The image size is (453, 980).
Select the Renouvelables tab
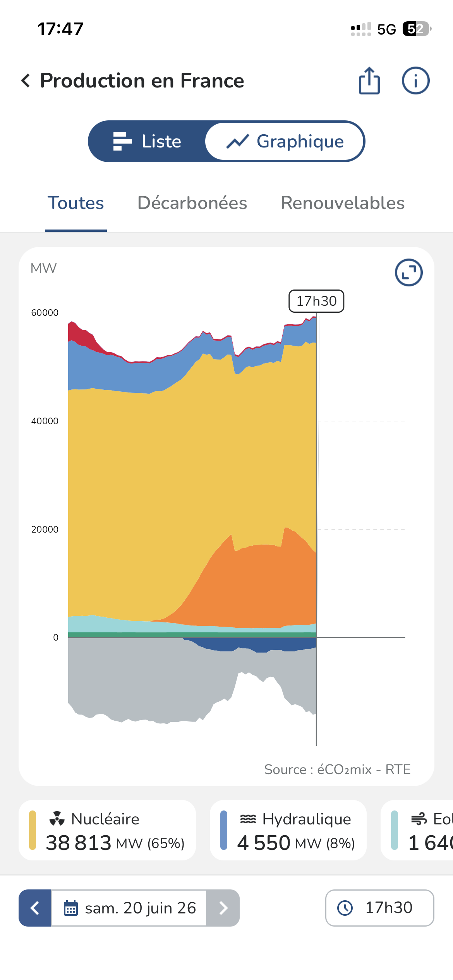pyautogui.click(x=343, y=203)
